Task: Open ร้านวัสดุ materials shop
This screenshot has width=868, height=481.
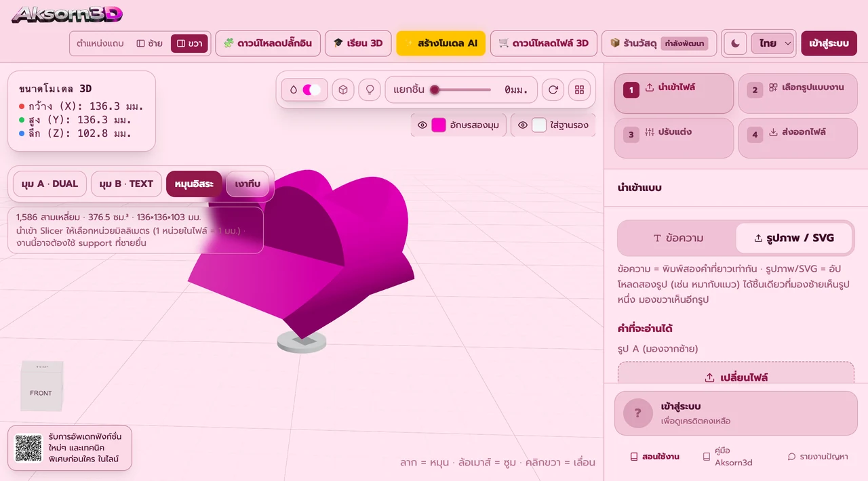Action: (658, 43)
